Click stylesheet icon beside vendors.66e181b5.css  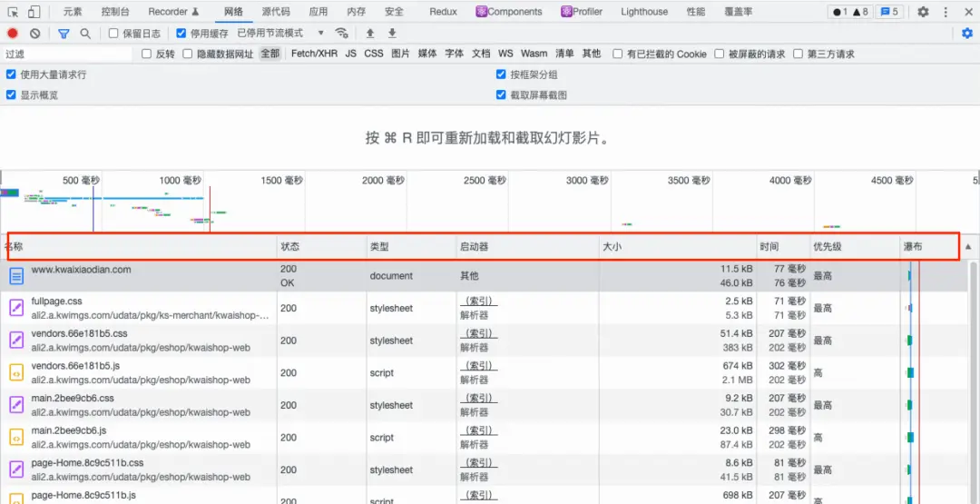click(17, 341)
